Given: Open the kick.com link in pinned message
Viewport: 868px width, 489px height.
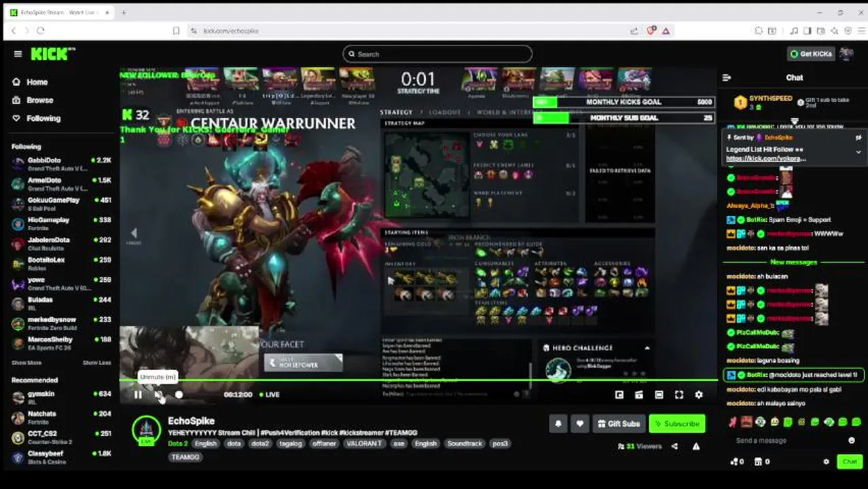Looking at the screenshot, I should pyautogui.click(x=766, y=158).
